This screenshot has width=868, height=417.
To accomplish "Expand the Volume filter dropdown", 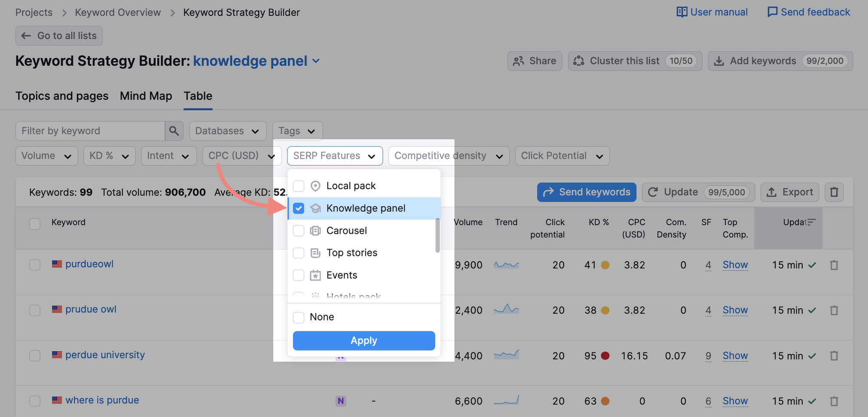I will (46, 156).
